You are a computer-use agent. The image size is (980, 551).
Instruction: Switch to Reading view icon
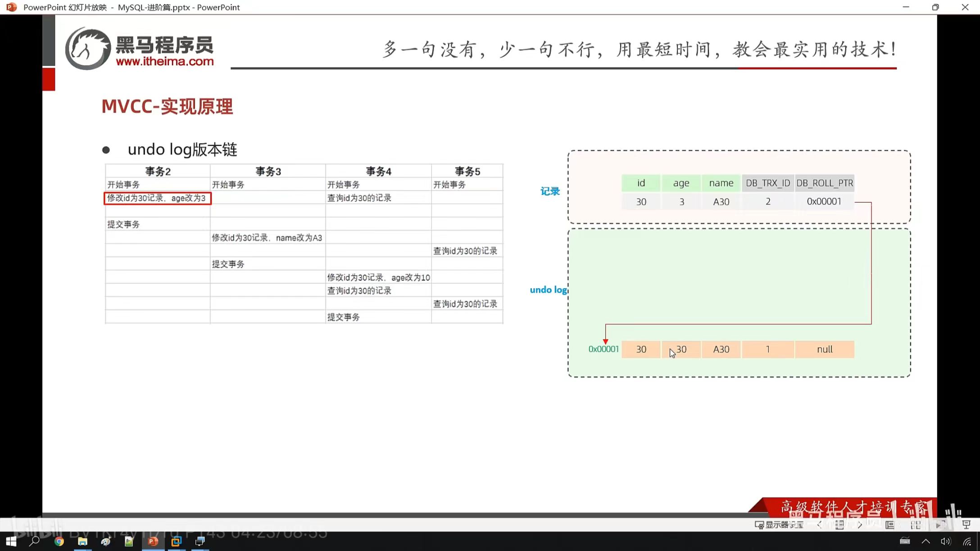(941, 525)
